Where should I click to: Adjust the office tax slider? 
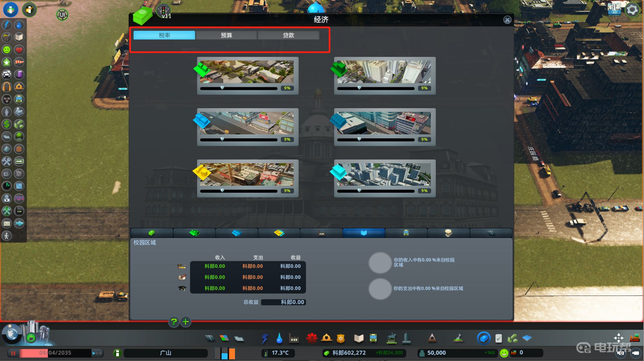[x=376, y=191]
